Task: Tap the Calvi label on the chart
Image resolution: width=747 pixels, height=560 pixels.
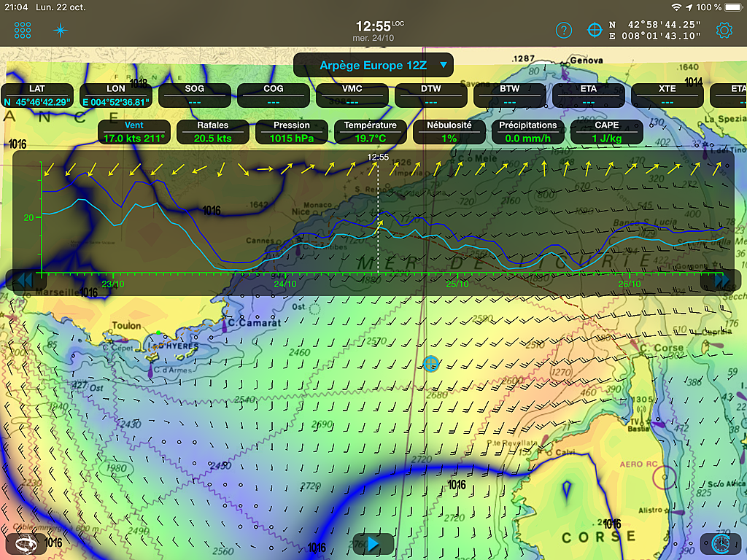Action: point(565,452)
